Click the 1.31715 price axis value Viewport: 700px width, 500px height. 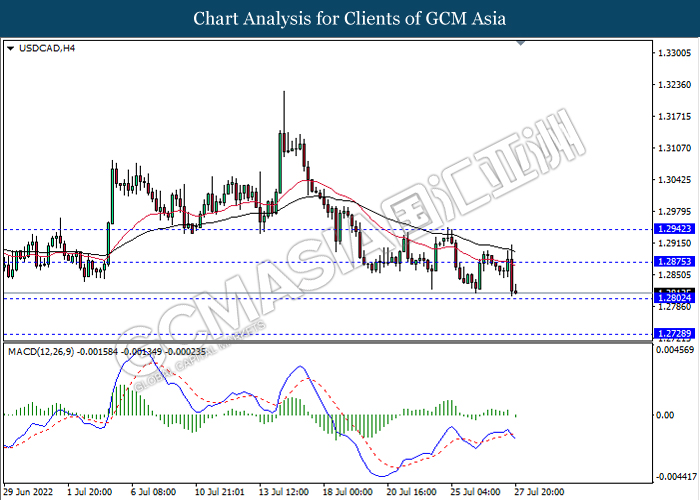click(x=675, y=117)
